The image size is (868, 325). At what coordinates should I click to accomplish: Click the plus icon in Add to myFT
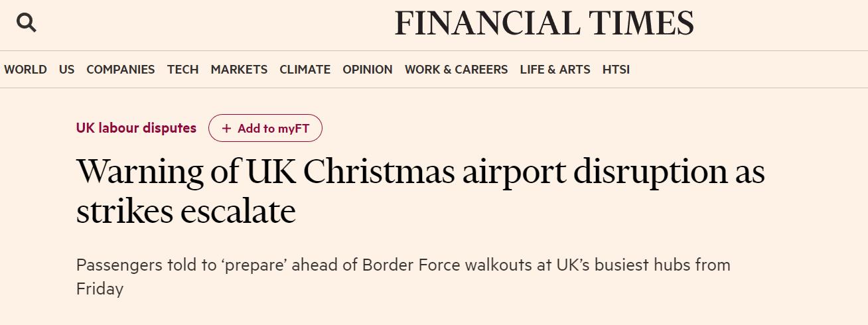[227, 129]
